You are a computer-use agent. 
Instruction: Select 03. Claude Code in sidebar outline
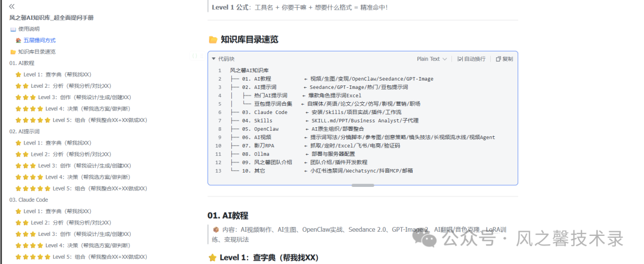pos(29,200)
